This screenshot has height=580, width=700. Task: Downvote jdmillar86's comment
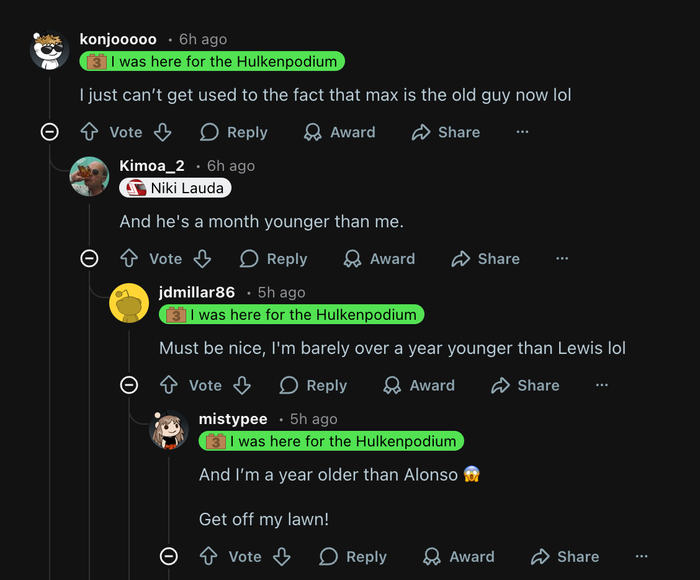(x=242, y=385)
